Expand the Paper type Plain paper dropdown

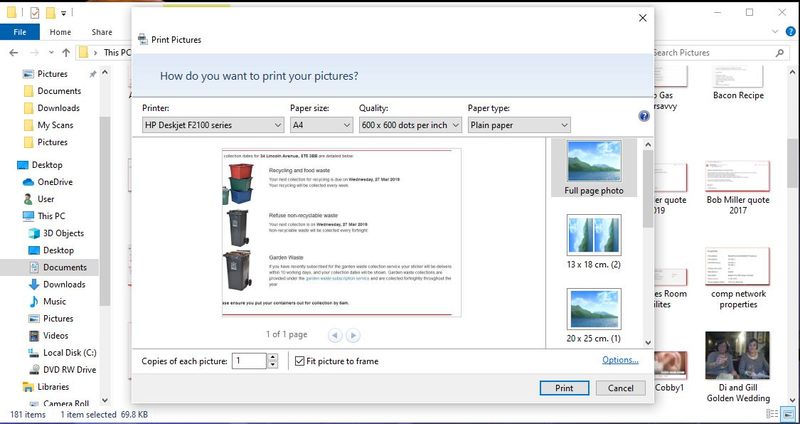click(518, 125)
